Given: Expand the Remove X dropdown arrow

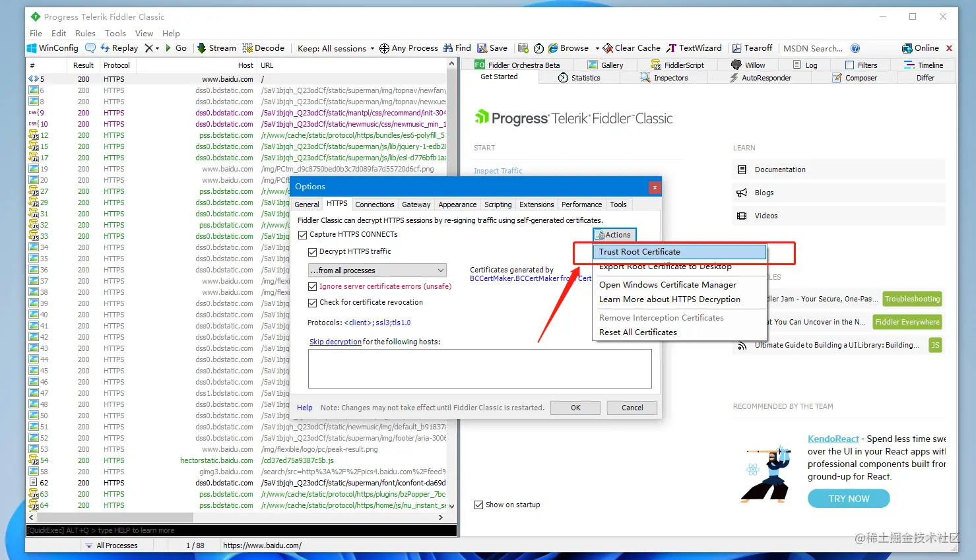Looking at the screenshot, I should pos(157,48).
